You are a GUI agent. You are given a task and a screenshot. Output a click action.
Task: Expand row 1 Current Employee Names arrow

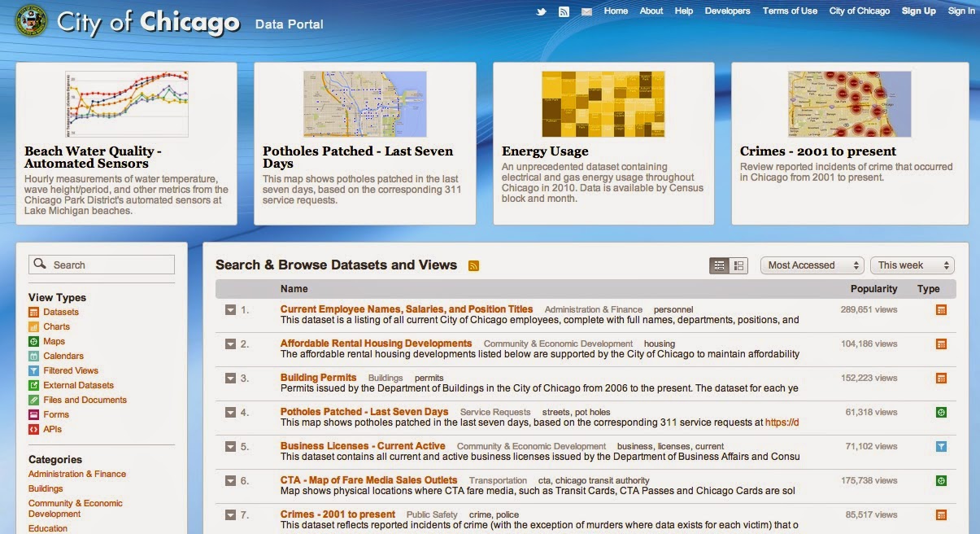pos(230,310)
